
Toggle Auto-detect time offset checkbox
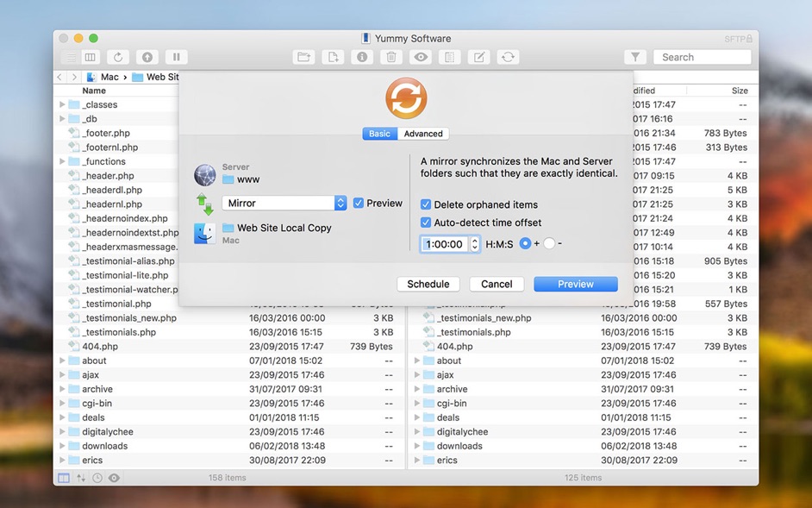426,223
